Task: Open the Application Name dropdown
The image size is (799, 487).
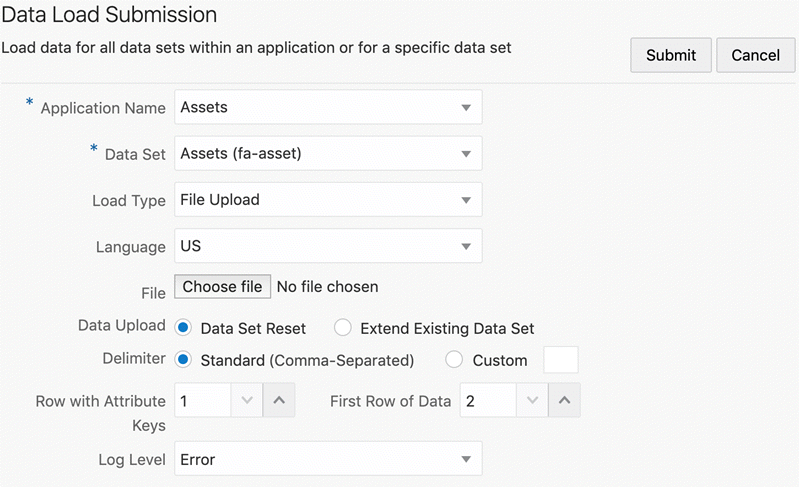Action: [328, 107]
